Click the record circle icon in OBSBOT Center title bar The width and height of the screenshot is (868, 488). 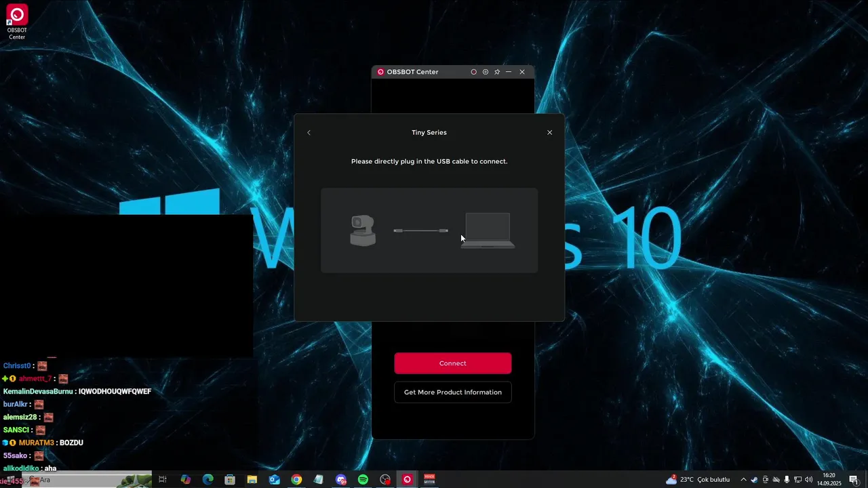(x=474, y=72)
